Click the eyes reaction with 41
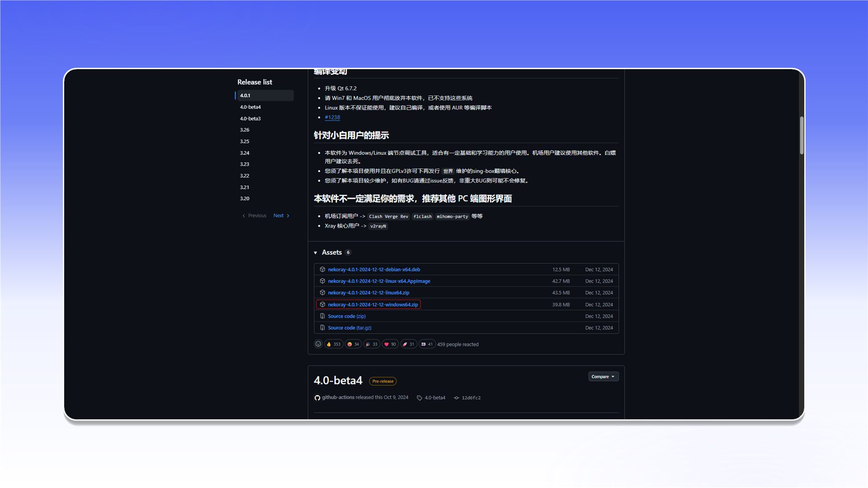 point(427,344)
